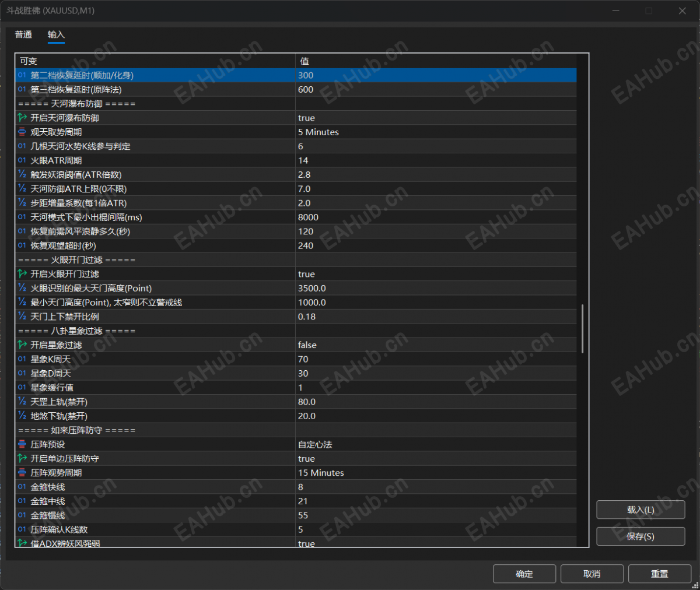Cancel with the 取消 button
Viewport: 700px width, 590px height.
click(592, 574)
